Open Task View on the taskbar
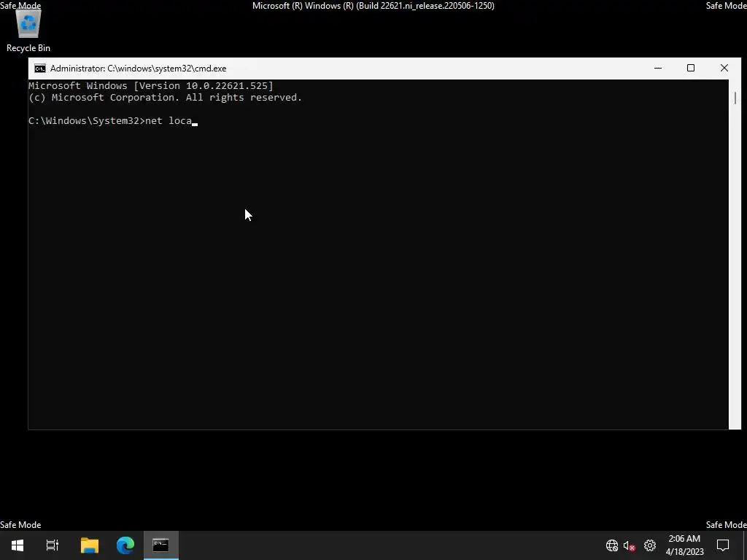 click(x=53, y=545)
